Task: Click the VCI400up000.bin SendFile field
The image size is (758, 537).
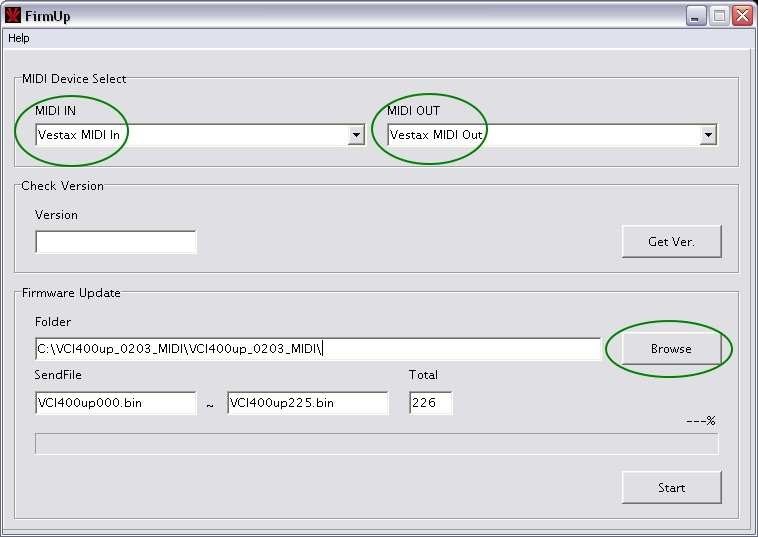Action: 116,403
